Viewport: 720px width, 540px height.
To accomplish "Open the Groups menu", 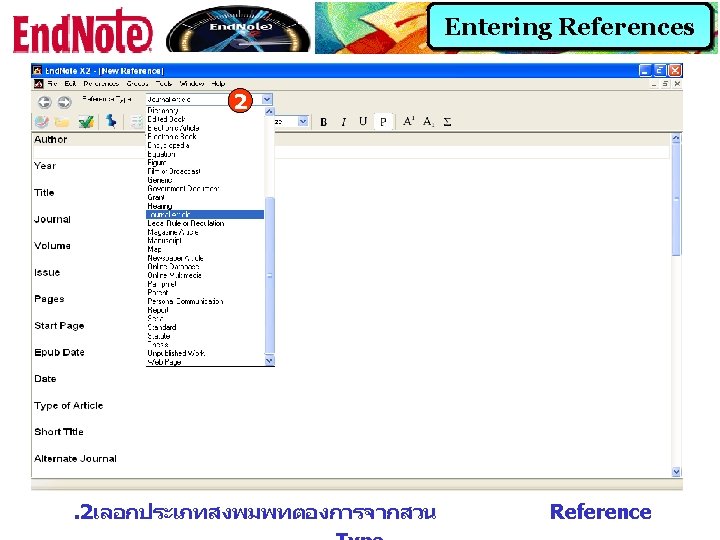I will pos(137,84).
